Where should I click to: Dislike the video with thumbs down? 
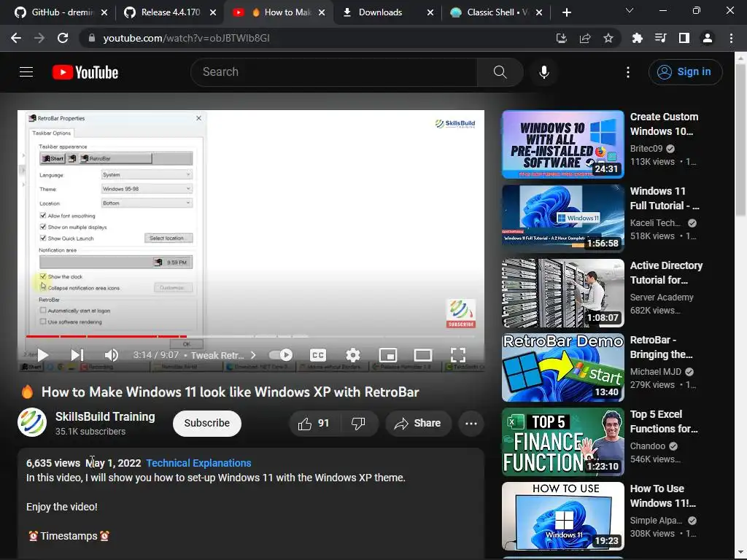point(358,424)
